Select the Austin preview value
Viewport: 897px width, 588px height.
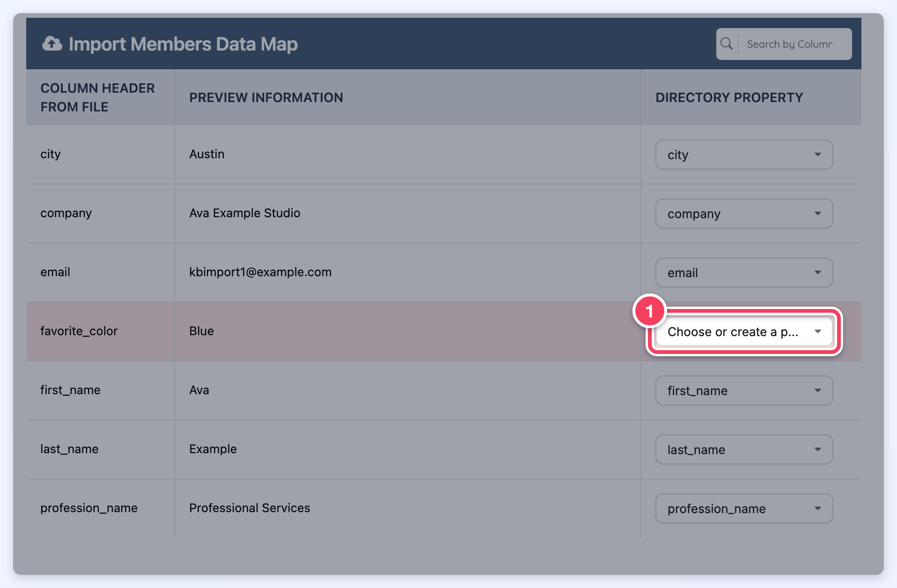point(207,154)
